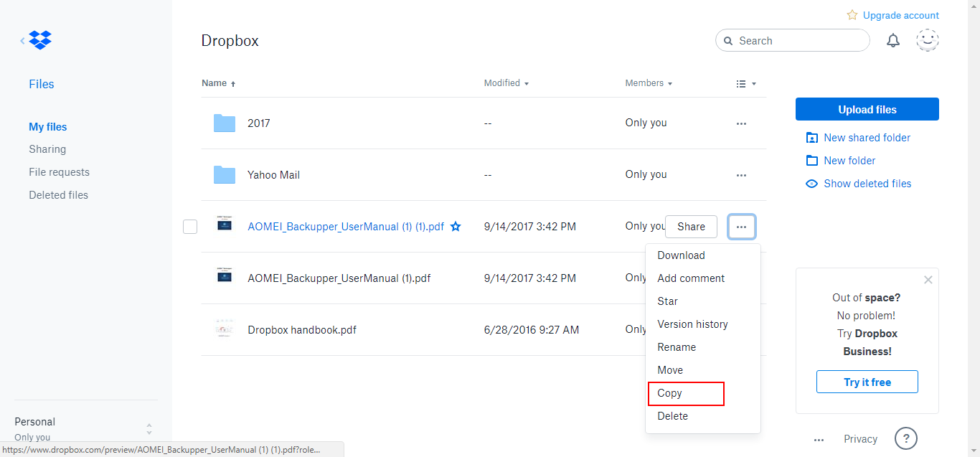Viewport: 980px width, 457px height.
Task: Close the Dropbox Business promo card
Action: pos(928,280)
